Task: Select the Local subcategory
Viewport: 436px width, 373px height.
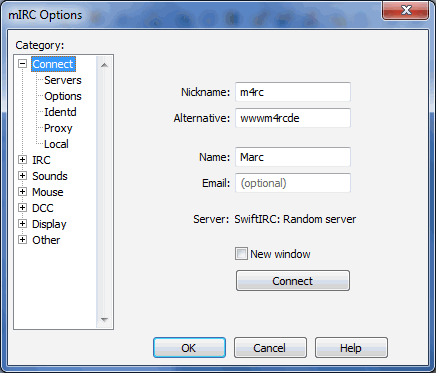Action: pos(56,144)
